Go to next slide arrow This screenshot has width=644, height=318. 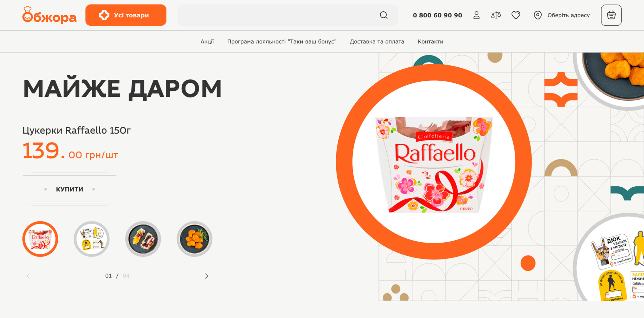coord(207,276)
